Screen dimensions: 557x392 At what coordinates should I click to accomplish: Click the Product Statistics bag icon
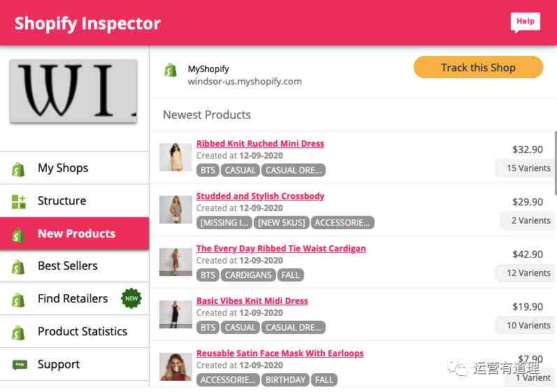pos(18,333)
